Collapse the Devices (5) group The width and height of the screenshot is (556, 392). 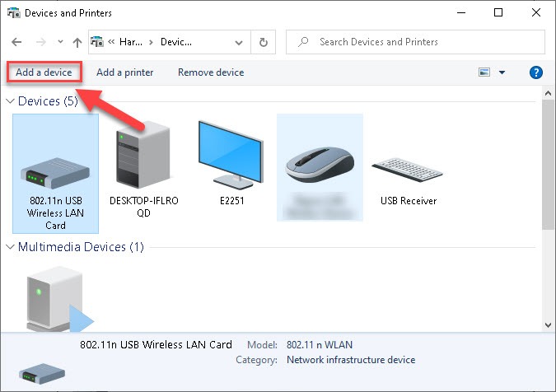tap(10, 101)
